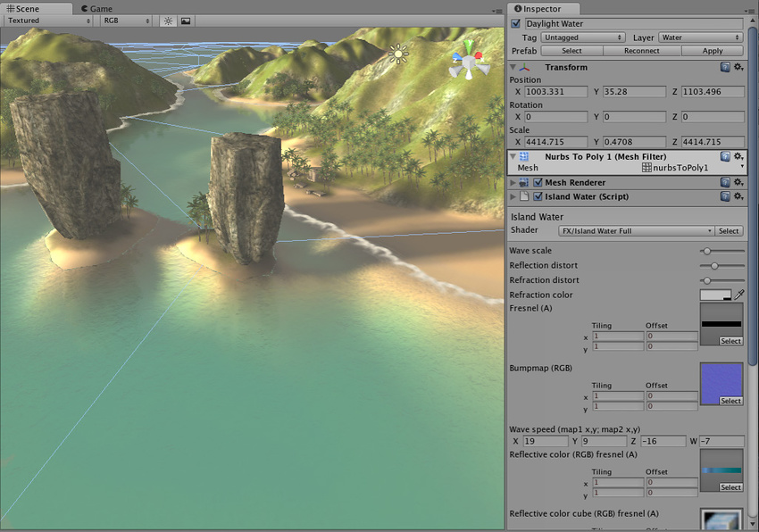The image size is (759, 532).
Task: Open Transform component help icon
Action: (x=725, y=67)
